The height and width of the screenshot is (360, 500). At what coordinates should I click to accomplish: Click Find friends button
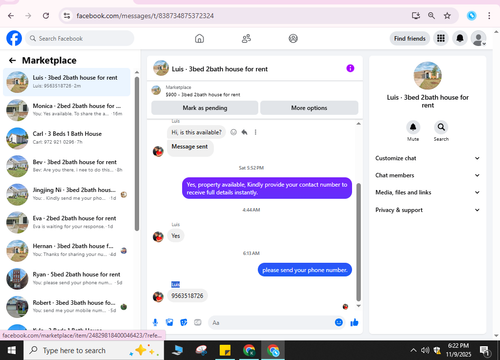[410, 39]
